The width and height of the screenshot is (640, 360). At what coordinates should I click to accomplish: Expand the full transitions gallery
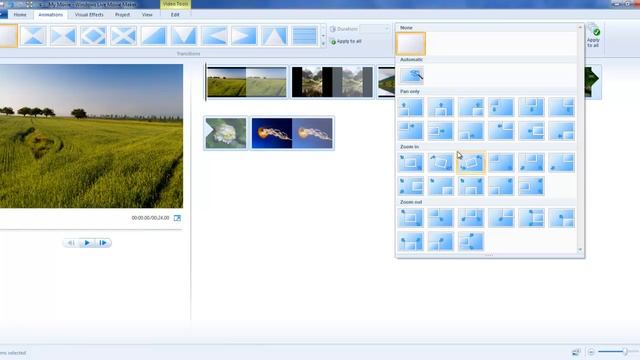[x=323, y=44]
